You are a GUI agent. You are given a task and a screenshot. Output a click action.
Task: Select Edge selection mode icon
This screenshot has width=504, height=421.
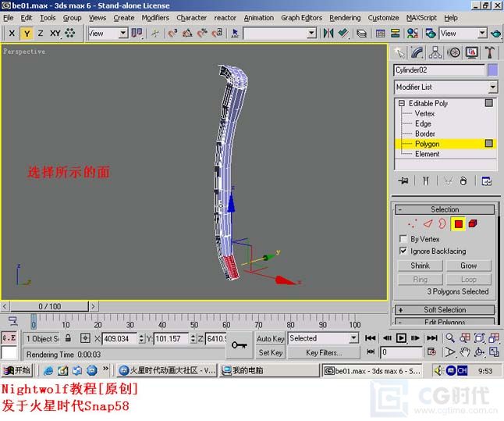428,223
